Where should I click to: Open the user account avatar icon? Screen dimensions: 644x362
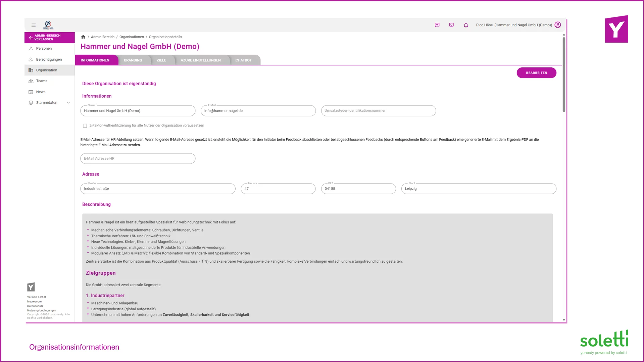pyautogui.click(x=558, y=25)
